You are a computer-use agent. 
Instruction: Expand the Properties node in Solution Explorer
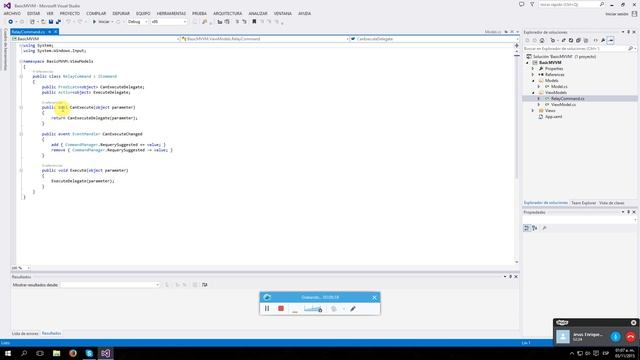point(533,69)
